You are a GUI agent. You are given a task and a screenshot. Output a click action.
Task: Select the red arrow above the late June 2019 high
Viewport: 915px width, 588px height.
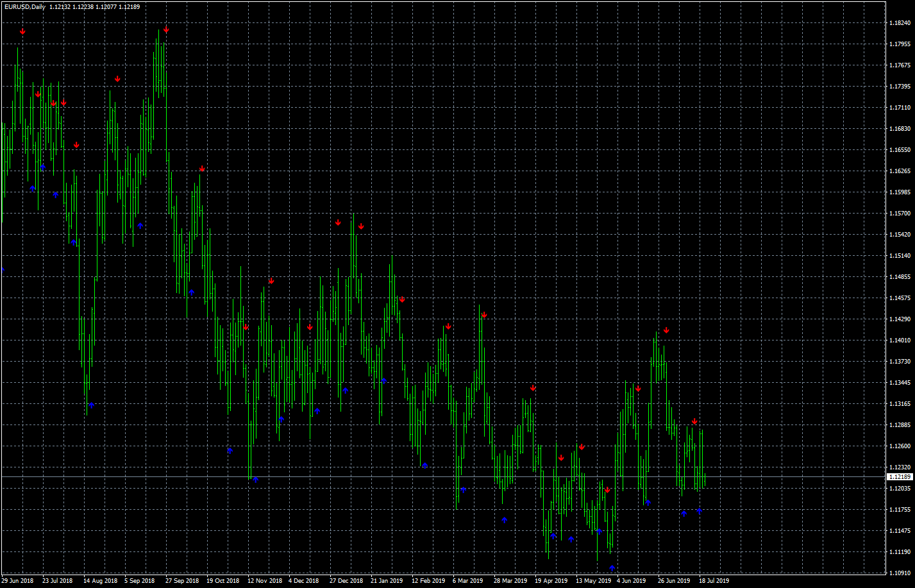666,330
